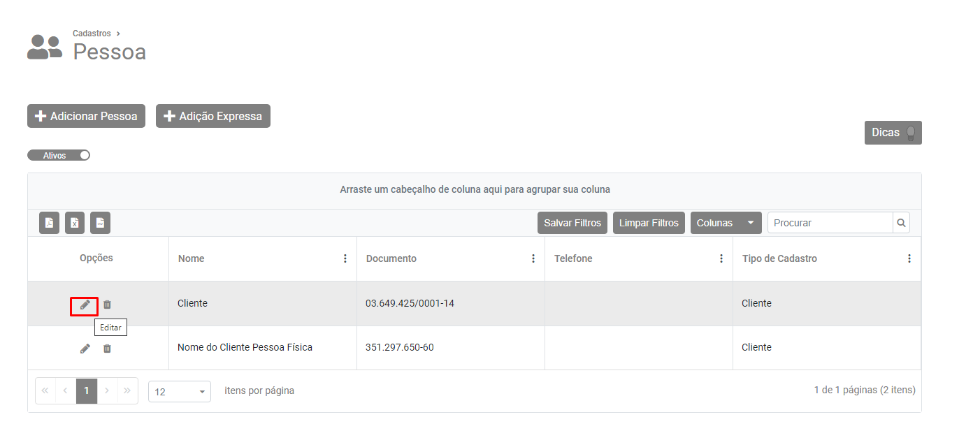980x424 pixels.
Task: Export the table as PDF
Action: [49, 223]
